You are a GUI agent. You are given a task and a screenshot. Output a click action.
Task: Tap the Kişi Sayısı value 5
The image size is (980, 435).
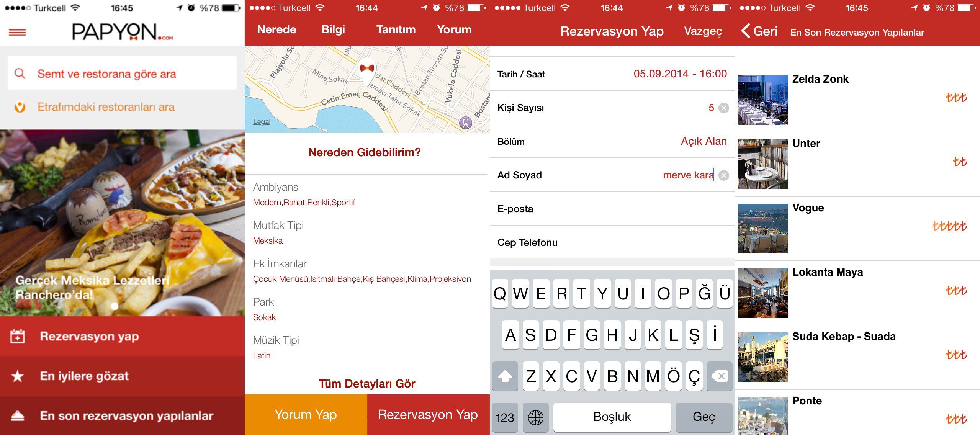pyautogui.click(x=711, y=108)
